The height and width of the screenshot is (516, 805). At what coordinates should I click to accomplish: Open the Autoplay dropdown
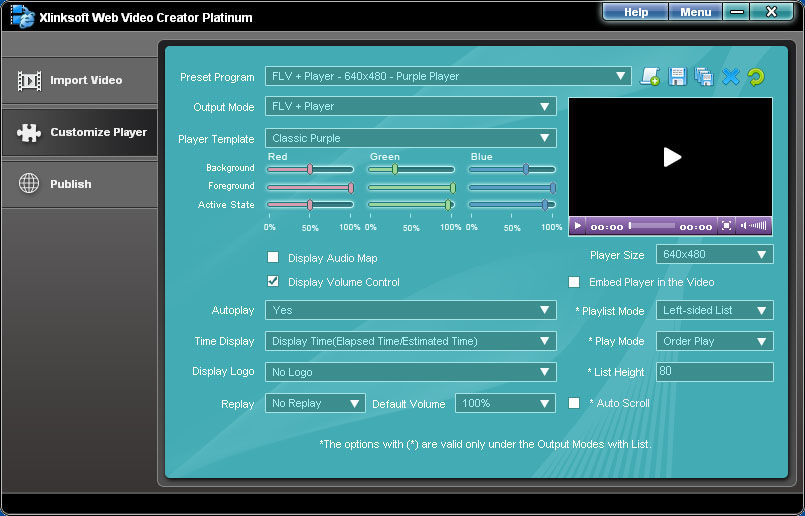(x=411, y=310)
